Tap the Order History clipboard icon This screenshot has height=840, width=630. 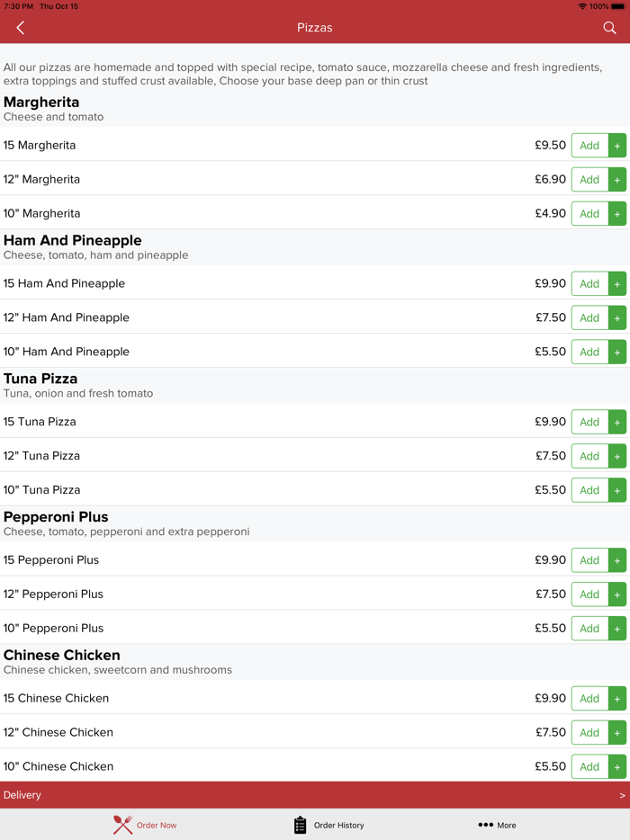point(301,825)
